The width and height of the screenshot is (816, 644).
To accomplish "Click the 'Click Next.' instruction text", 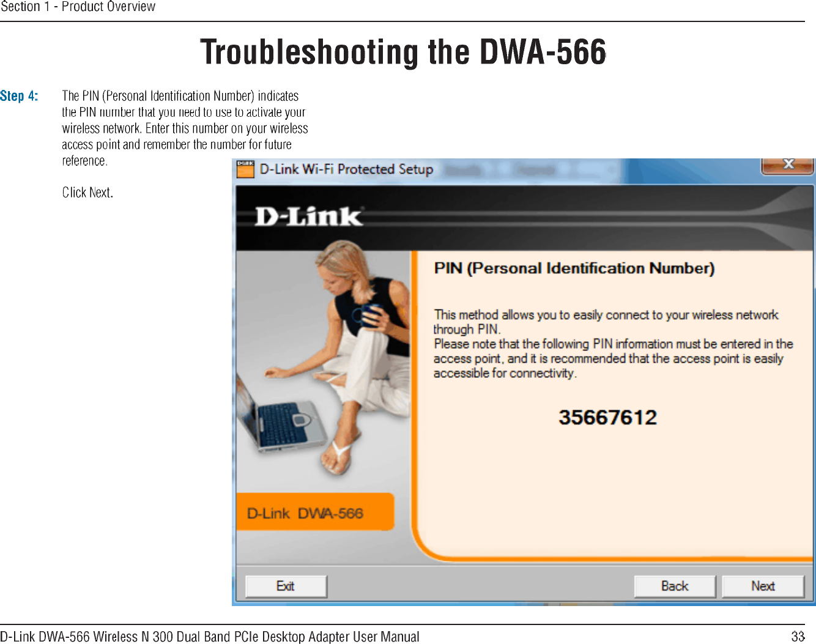I will tap(87, 193).
